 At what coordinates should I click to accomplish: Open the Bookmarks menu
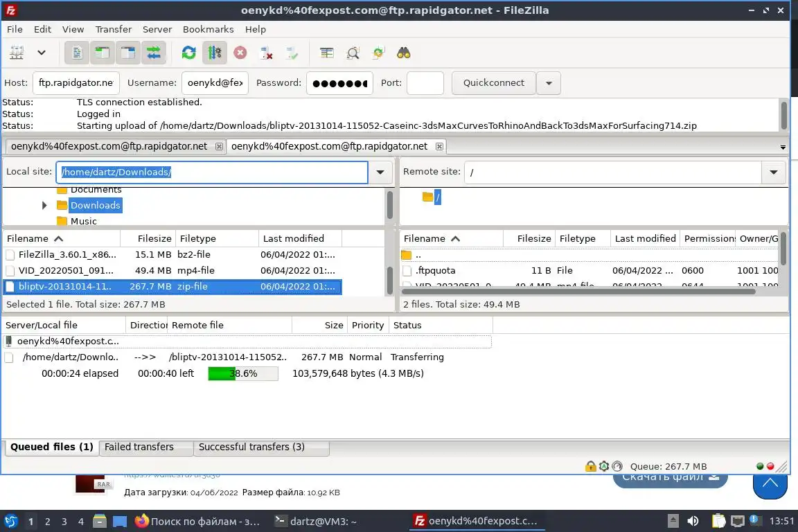(x=208, y=30)
